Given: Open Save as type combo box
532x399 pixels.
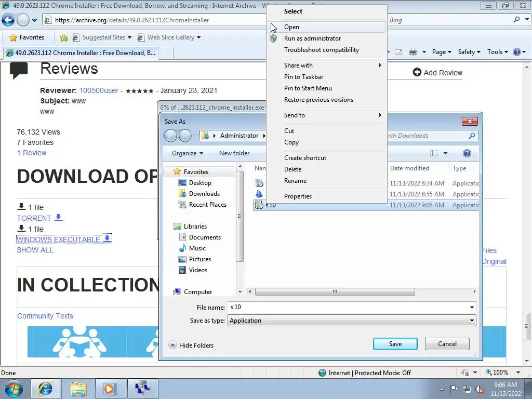Looking at the screenshot, I should (352, 321).
